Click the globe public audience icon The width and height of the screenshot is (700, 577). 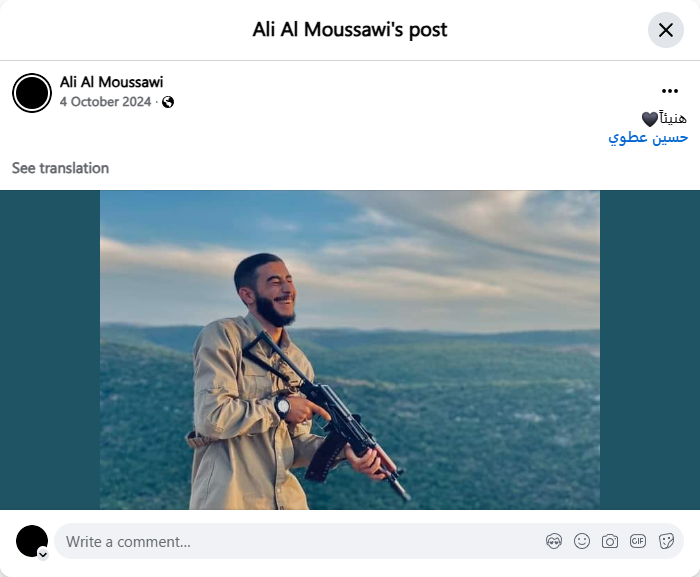tap(168, 102)
